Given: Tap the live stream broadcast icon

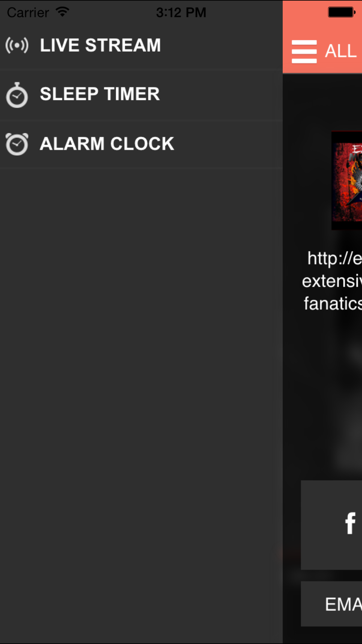Looking at the screenshot, I should [17, 46].
